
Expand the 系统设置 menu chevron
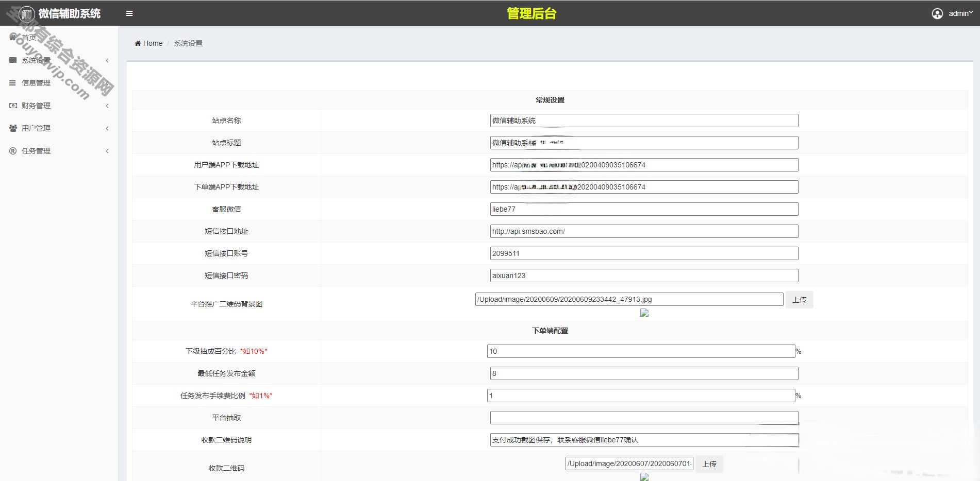(x=107, y=60)
